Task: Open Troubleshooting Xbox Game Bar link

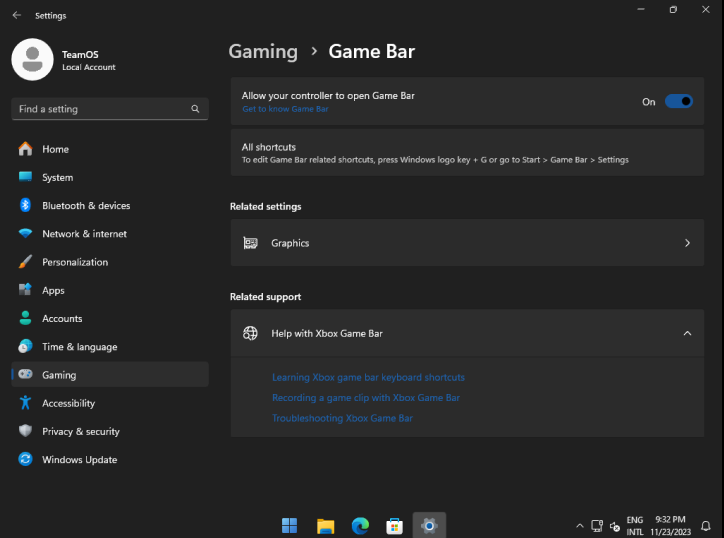Action: coord(342,418)
